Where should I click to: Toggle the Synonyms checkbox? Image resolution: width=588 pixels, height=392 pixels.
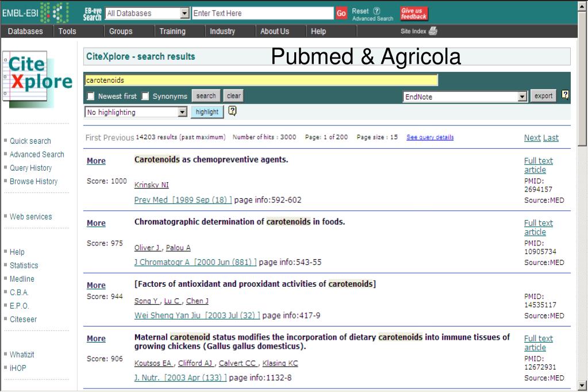click(x=145, y=97)
